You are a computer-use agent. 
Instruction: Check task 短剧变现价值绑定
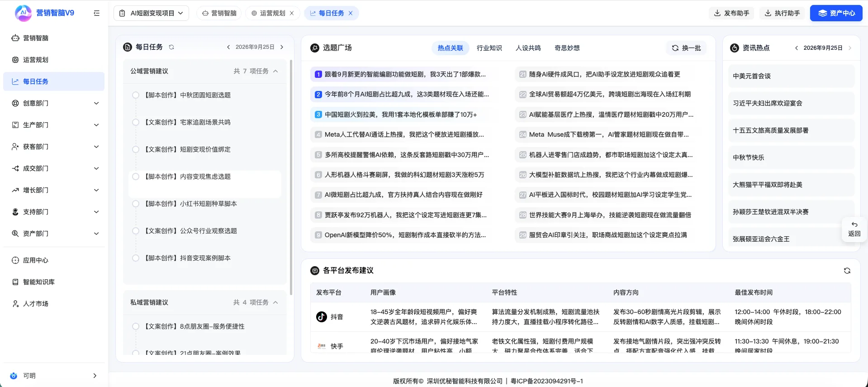pos(136,149)
